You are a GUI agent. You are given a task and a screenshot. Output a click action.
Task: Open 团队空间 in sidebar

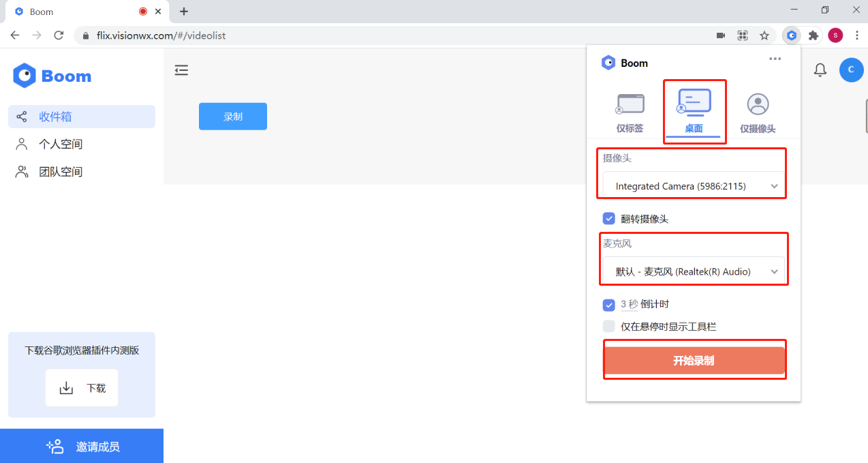(82, 172)
